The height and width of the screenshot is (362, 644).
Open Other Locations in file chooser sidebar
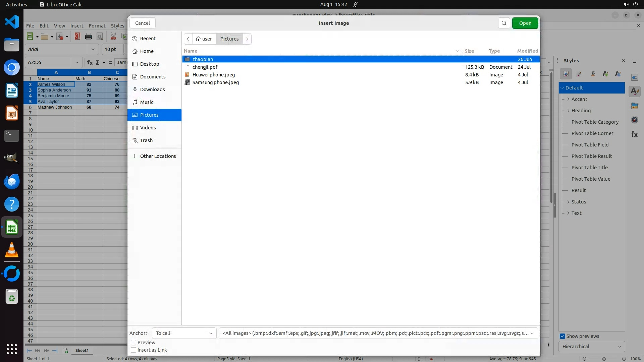(x=158, y=156)
